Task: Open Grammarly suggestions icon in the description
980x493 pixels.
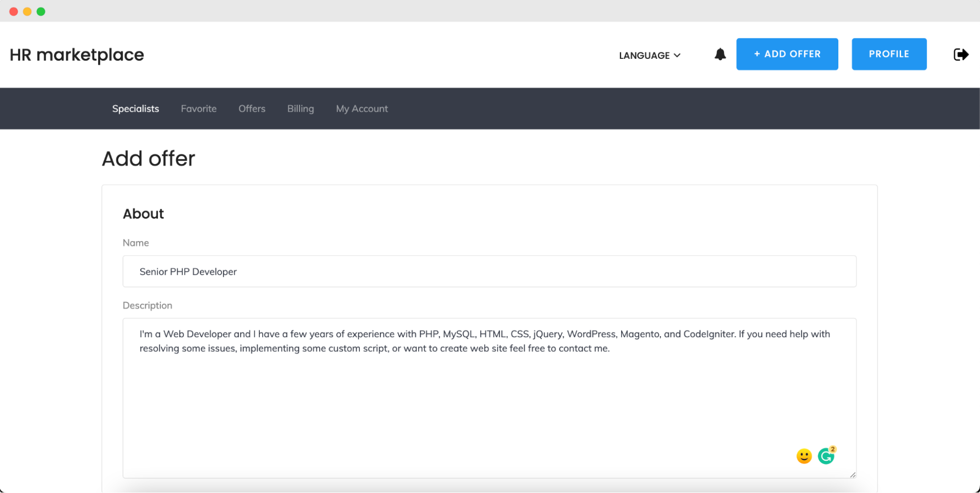Action: (x=827, y=455)
